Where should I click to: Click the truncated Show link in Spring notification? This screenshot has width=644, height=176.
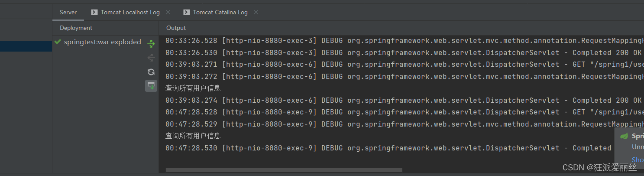pyautogui.click(x=638, y=160)
